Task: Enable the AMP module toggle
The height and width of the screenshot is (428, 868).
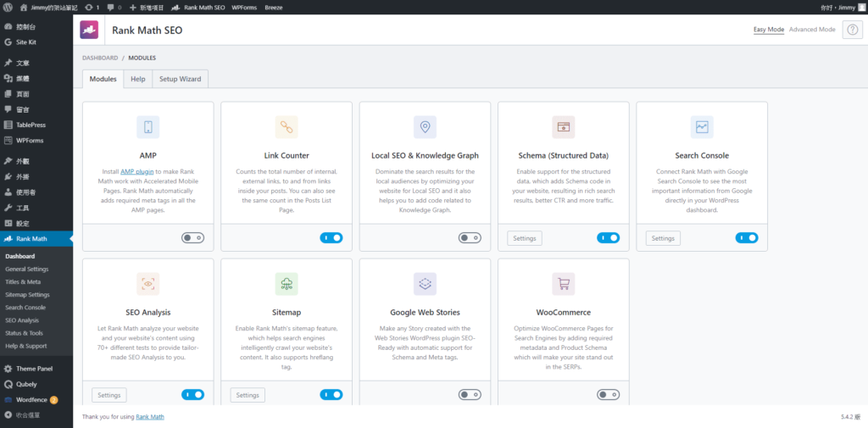Action: coord(192,237)
